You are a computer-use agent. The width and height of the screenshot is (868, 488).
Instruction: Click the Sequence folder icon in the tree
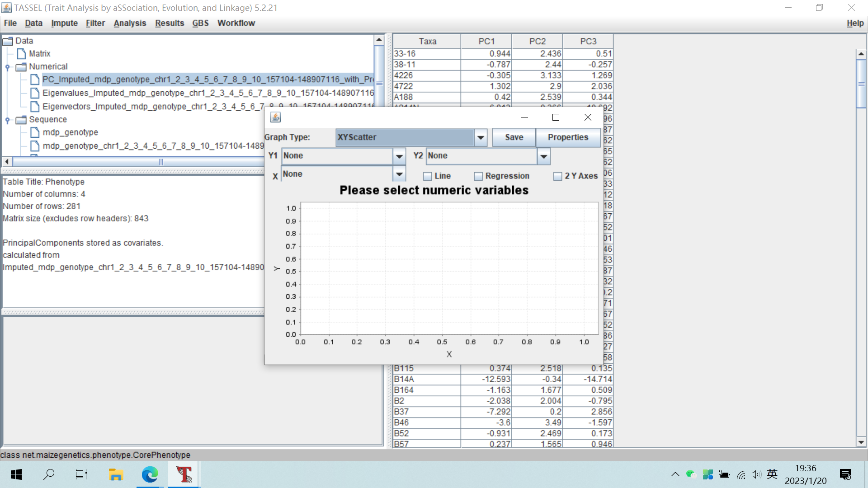coord(20,120)
